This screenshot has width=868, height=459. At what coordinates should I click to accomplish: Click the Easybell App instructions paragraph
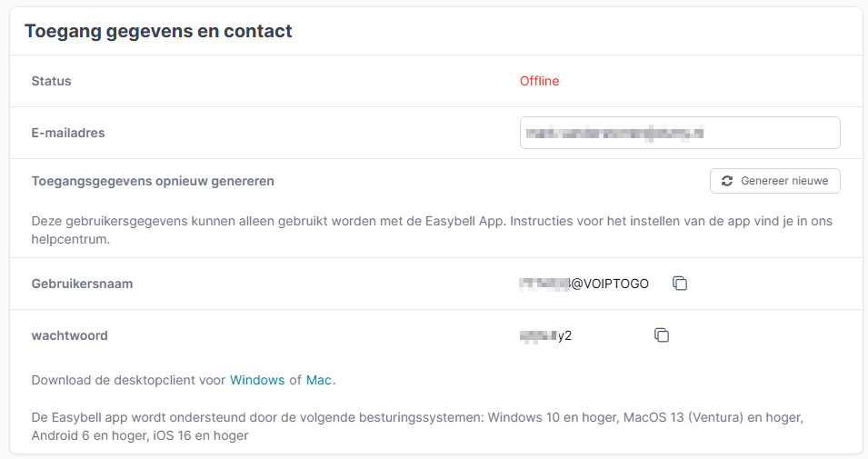pos(364,221)
